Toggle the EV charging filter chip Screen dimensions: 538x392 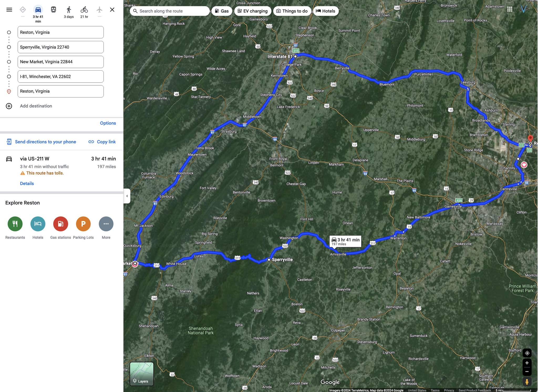pos(252,11)
